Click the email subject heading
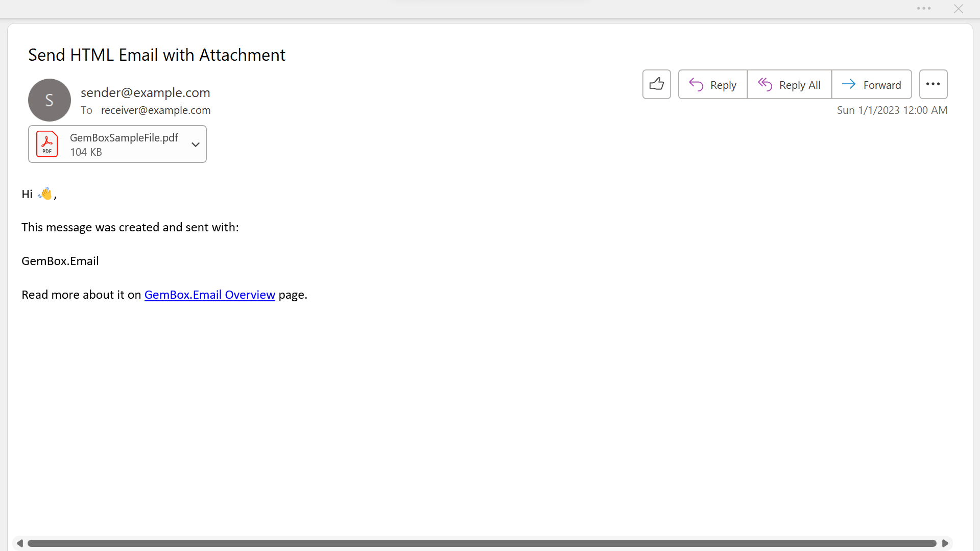Image resolution: width=980 pixels, height=551 pixels. coord(157,55)
